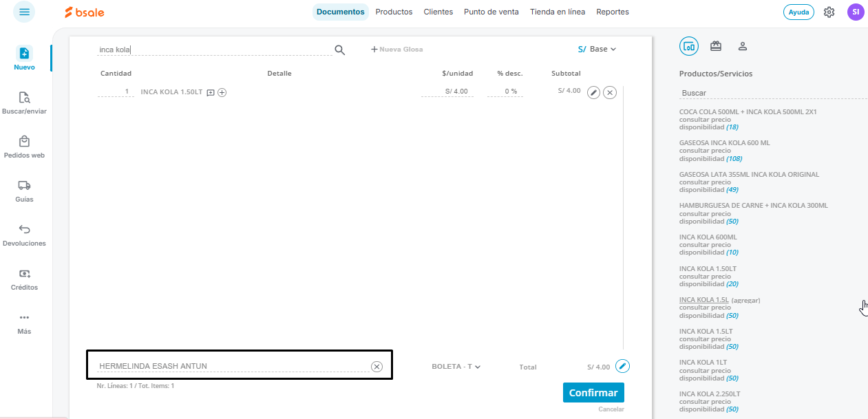Click plus icon next to INCA KOLA 1.50LT
Screen dimensions: 868x419
(222, 92)
